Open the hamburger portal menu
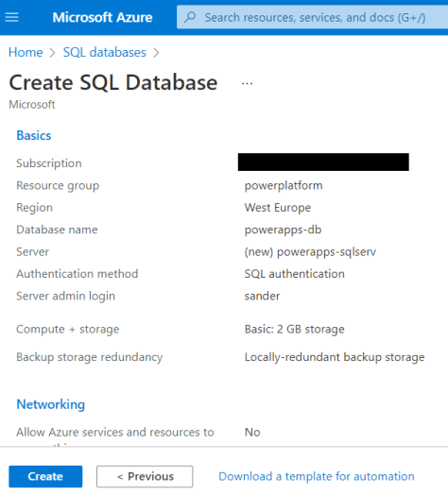This screenshot has height=495, width=448. pos(11,17)
